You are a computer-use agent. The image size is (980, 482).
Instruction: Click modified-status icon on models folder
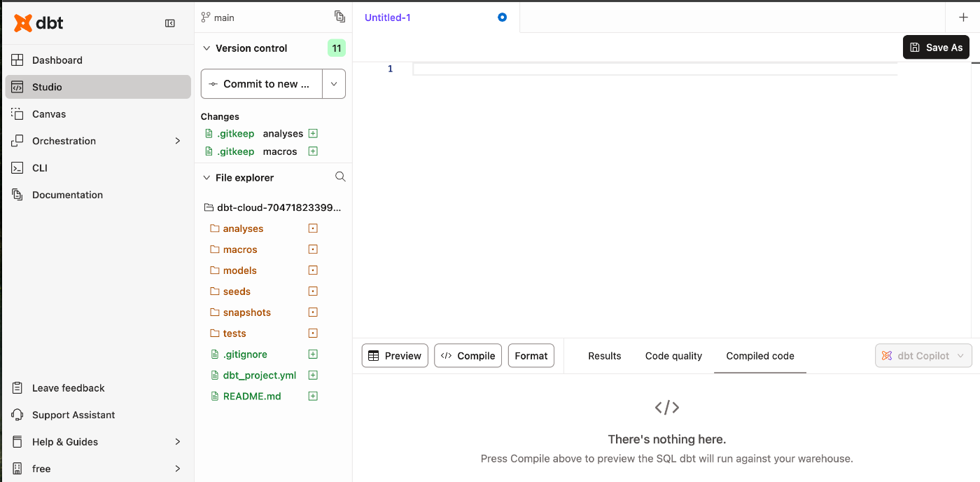[x=313, y=270]
